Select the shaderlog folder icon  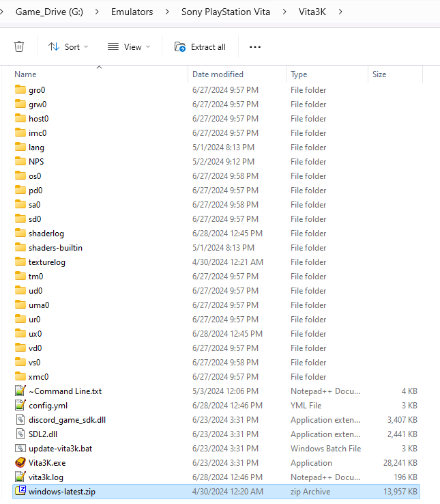point(20,233)
